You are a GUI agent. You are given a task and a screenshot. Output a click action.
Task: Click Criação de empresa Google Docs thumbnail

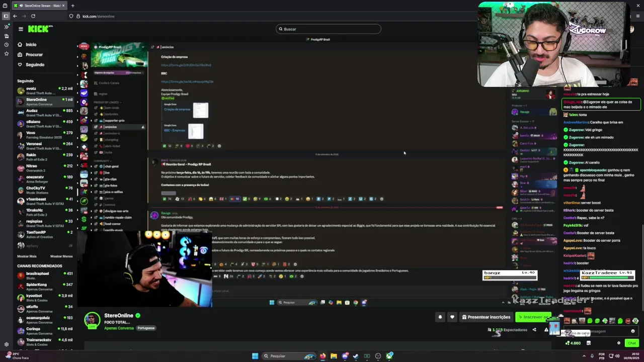pyautogui.click(x=200, y=110)
